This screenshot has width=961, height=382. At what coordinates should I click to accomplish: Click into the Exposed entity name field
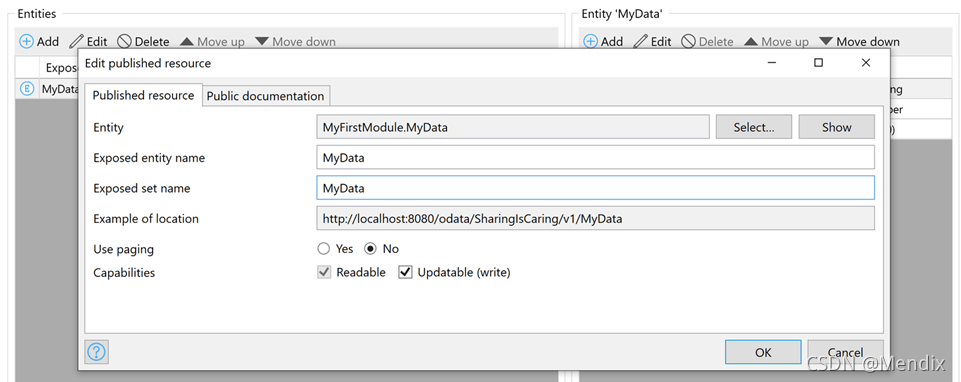coord(595,158)
